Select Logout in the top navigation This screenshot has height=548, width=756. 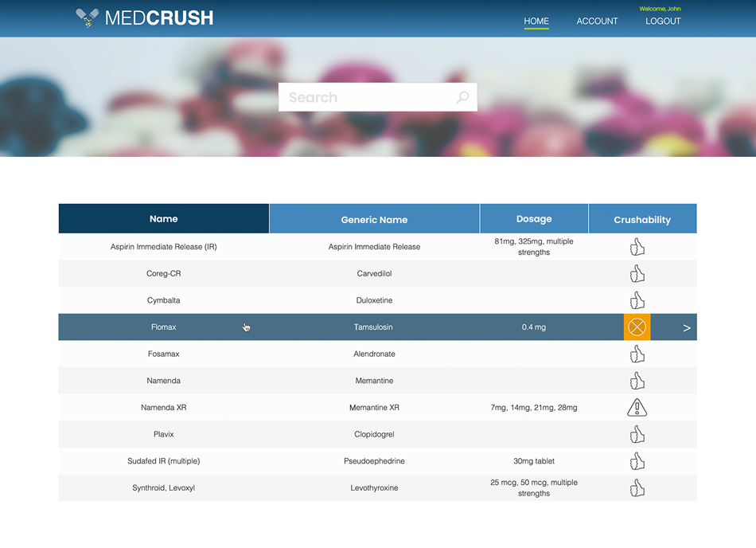[x=663, y=22]
